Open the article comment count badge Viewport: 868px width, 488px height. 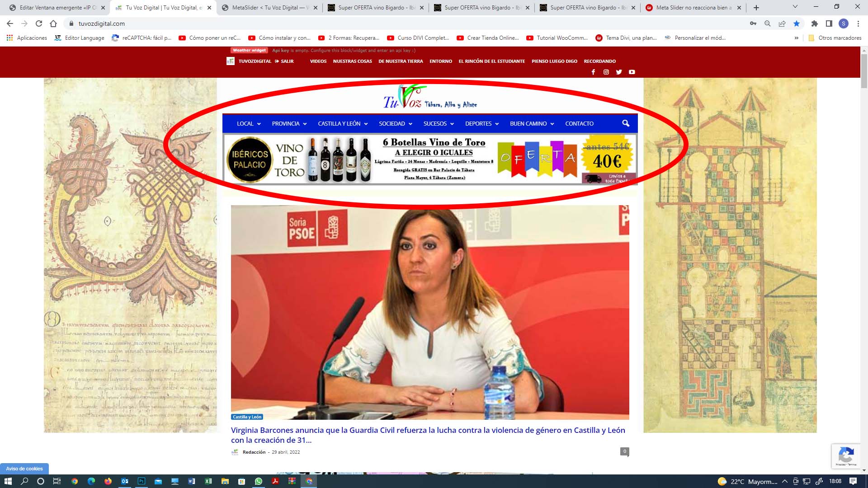tap(625, 451)
